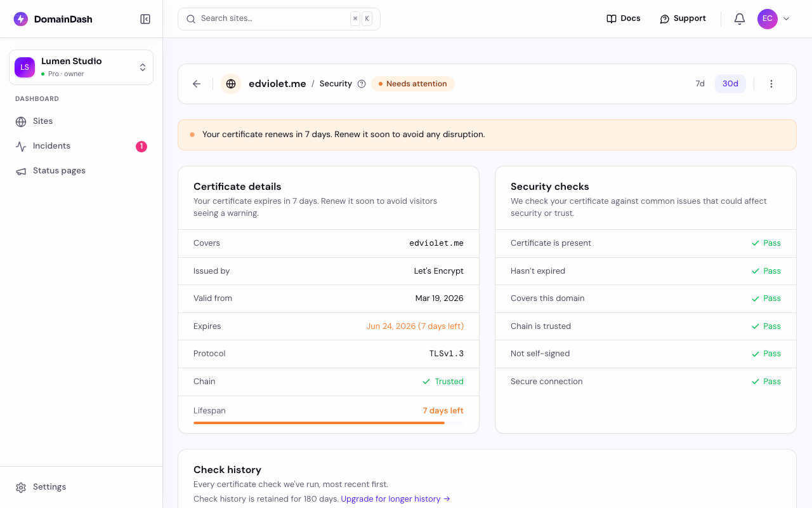Open the Docs link
The width and height of the screenshot is (812, 508).
click(624, 19)
